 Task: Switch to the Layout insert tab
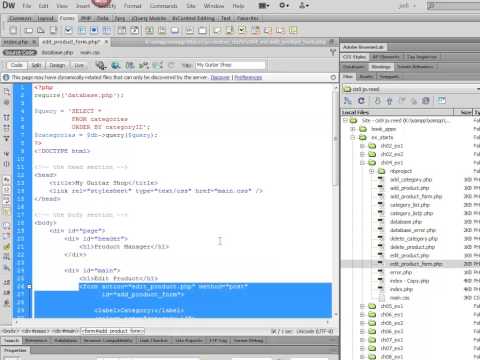click(46, 18)
